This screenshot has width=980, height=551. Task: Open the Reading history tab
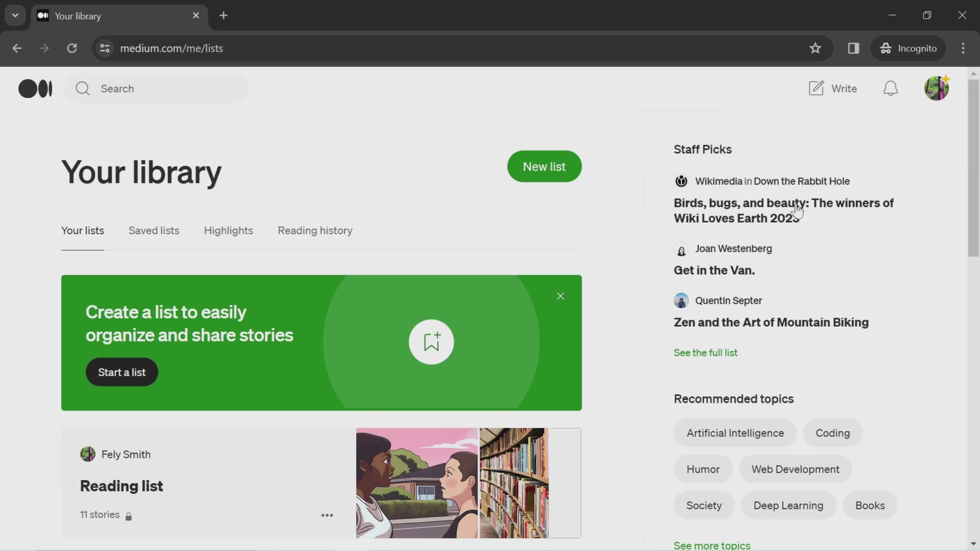[x=315, y=230]
